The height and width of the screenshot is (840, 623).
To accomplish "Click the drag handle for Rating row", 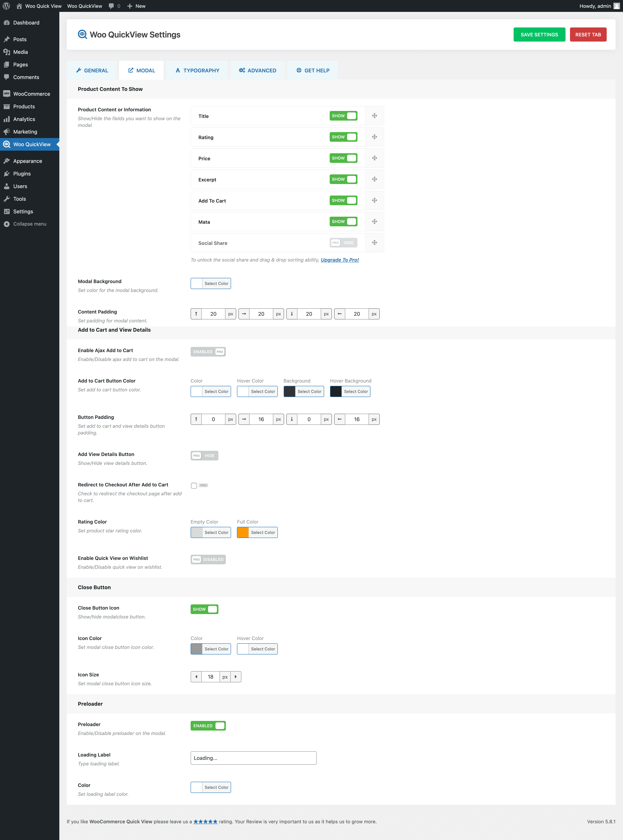I will [375, 137].
